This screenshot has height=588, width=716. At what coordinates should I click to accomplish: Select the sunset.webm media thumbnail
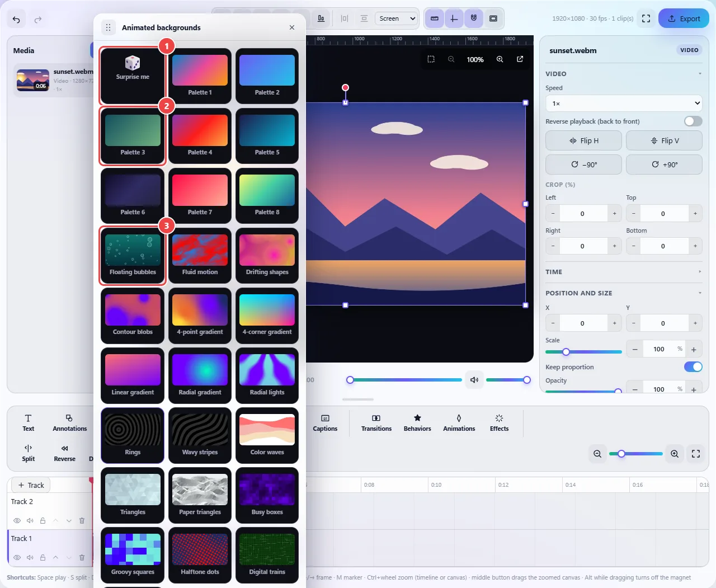tap(33, 80)
